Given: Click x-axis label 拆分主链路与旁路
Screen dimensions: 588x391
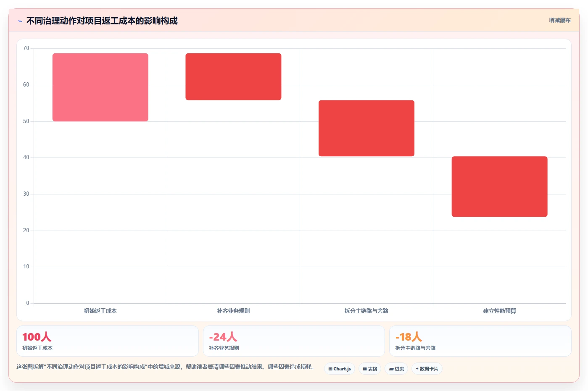Looking at the screenshot, I should pyautogui.click(x=367, y=311).
